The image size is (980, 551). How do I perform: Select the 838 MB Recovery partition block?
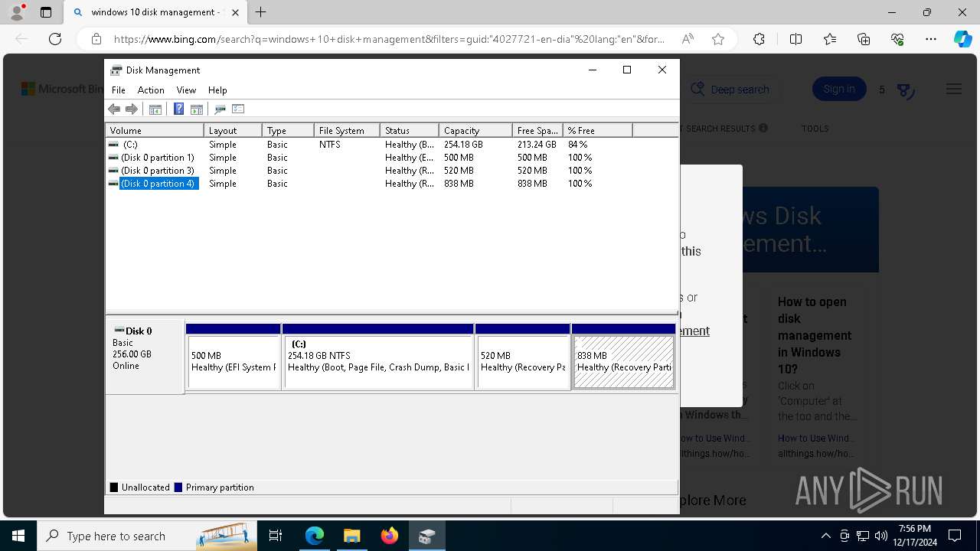pyautogui.click(x=624, y=357)
